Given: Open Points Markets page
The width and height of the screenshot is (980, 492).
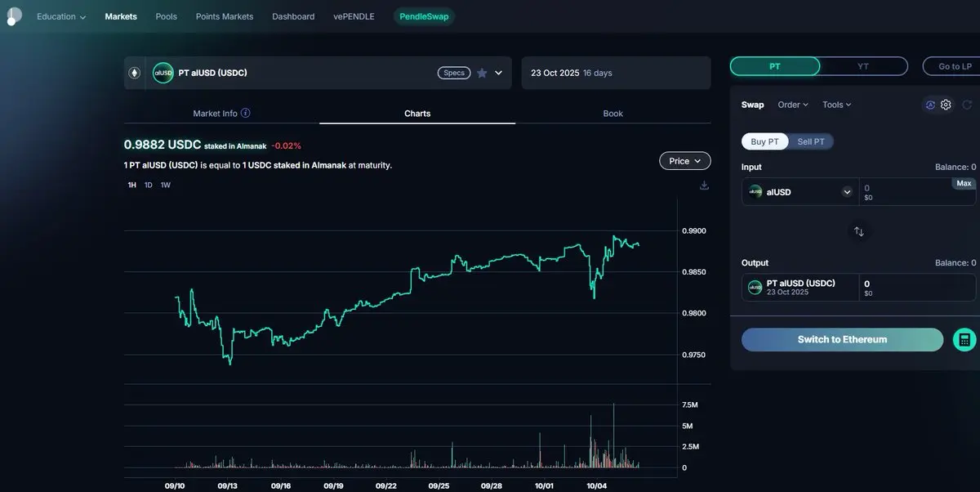Looking at the screenshot, I should point(225,16).
